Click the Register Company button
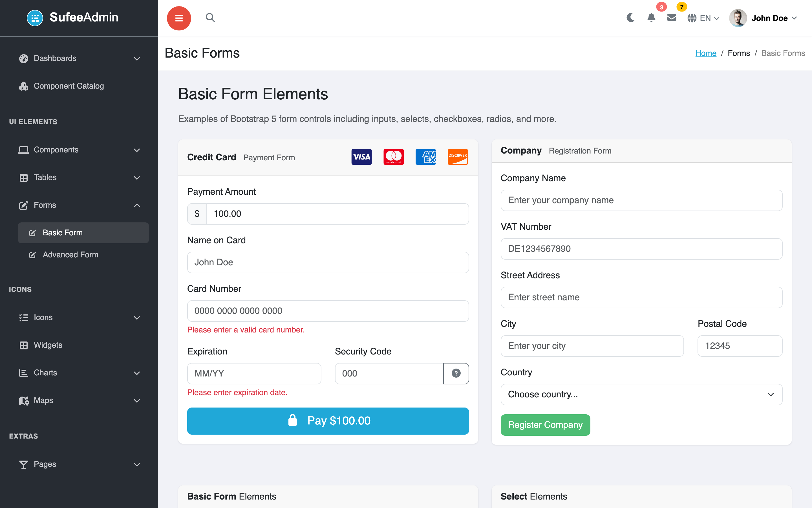This screenshot has width=812, height=508. pos(545,425)
